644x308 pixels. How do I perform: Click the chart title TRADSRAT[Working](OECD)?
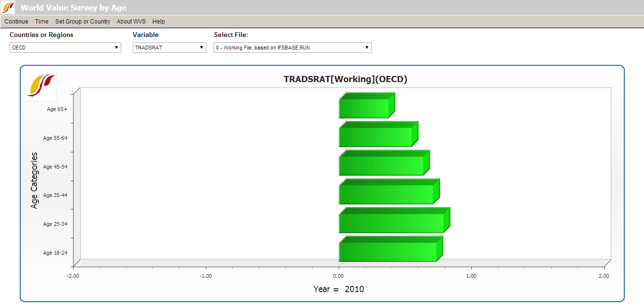[x=345, y=80]
